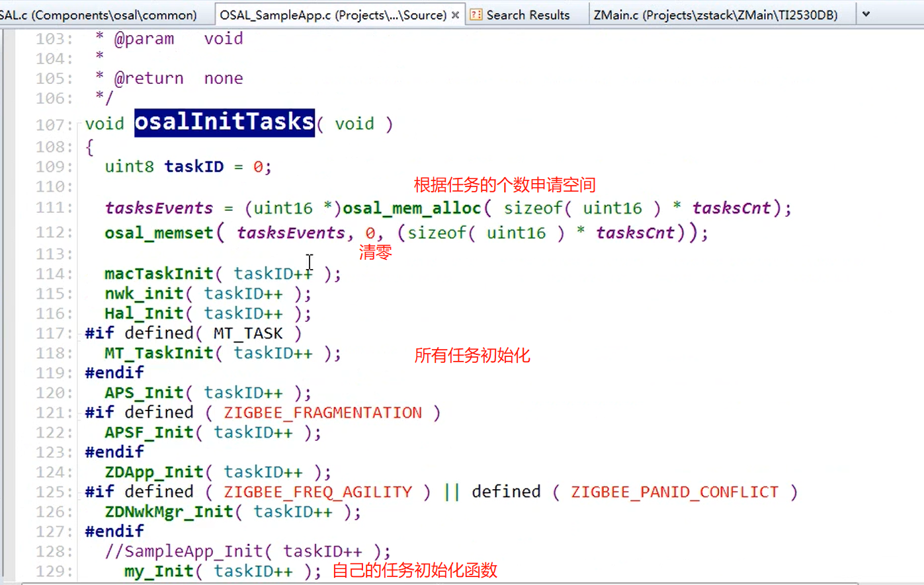Click the tasksEvents variable on line 111

point(159,208)
